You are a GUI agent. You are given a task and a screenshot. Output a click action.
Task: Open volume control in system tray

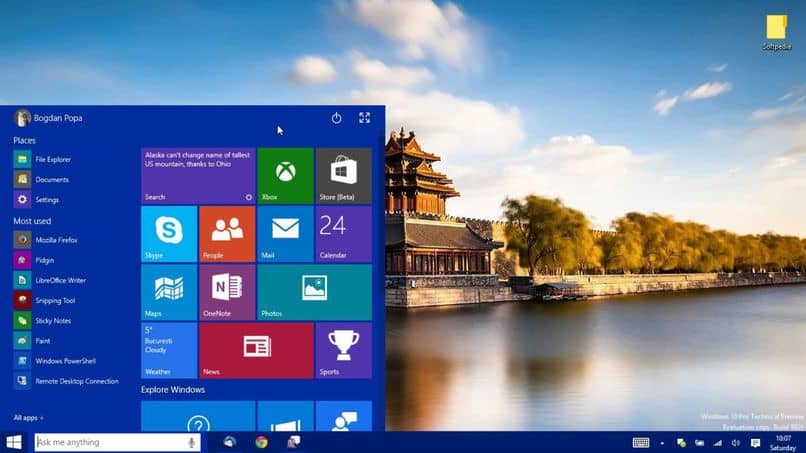(736, 443)
